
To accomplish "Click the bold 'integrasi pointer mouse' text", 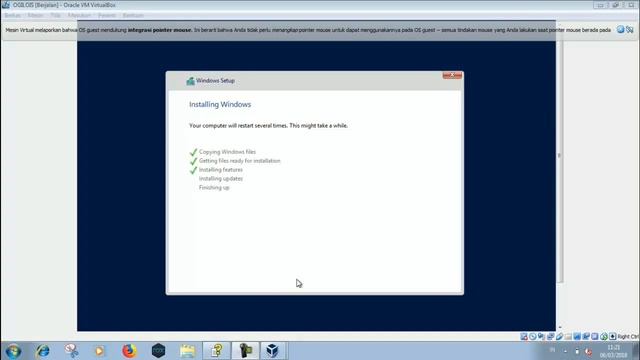I will pos(160,30).
